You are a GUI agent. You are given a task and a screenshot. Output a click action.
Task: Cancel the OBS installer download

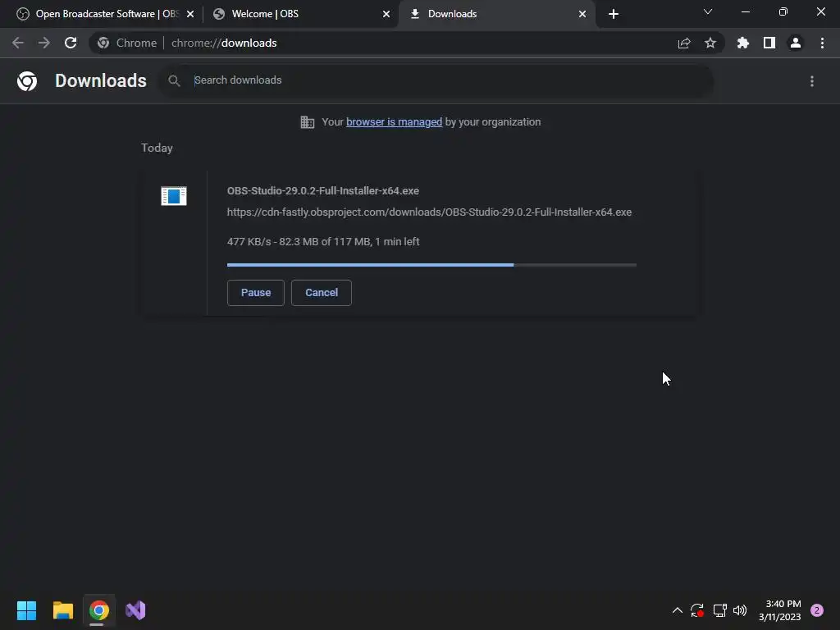pyautogui.click(x=322, y=293)
